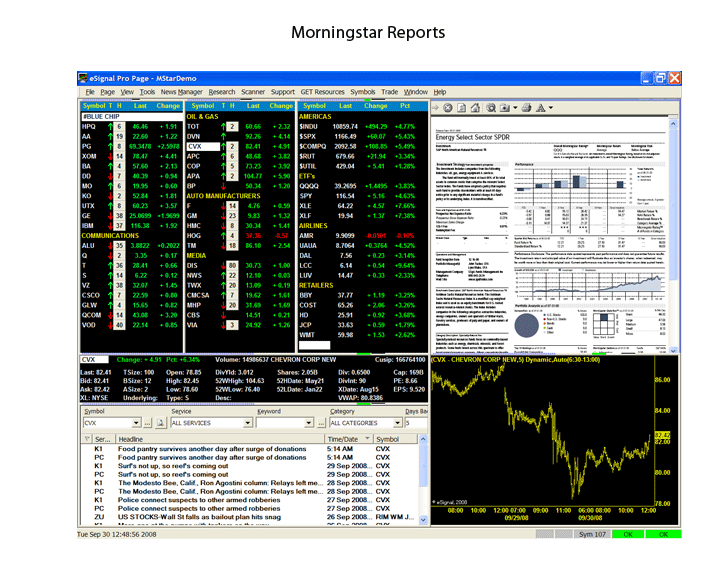Click the up arrow next to CSCO
This screenshot has height=580, width=725.
pyautogui.click(x=110, y=295)
